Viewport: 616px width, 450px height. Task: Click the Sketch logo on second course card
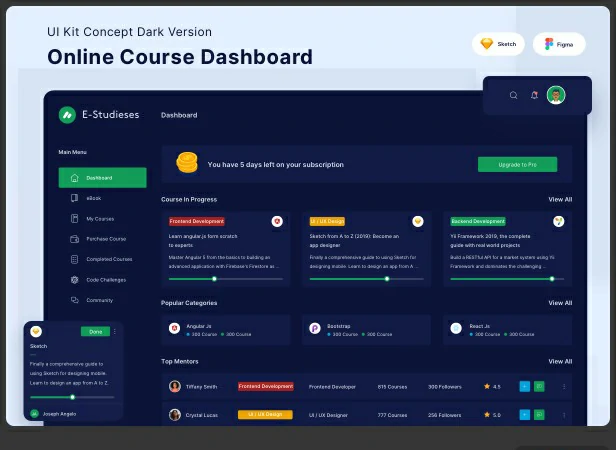(x=418, y=221)
